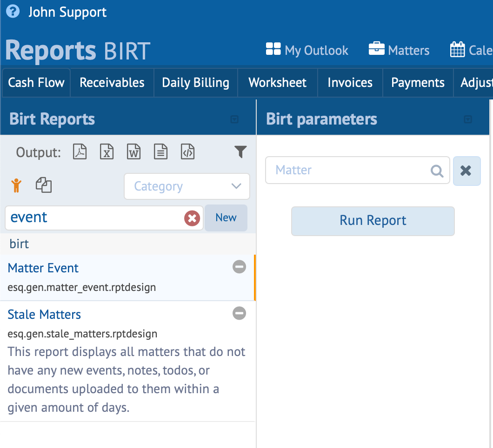Viewport: 493px width, 448px height.
Task: Switch to the Receivables tab
Action: [x=112, y=83]
